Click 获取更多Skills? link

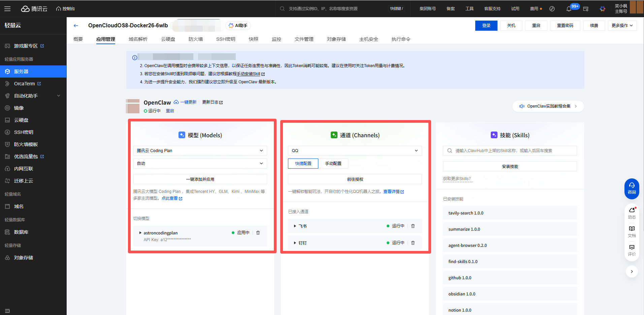pos(457,179)
